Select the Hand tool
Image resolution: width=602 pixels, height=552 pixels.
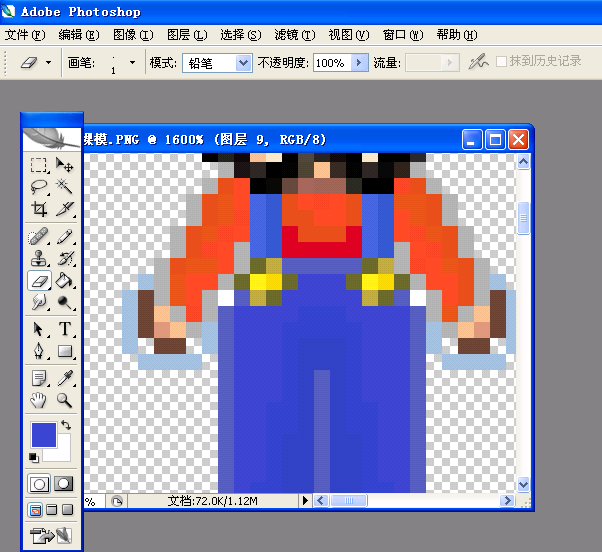click(x=39, y=400)
